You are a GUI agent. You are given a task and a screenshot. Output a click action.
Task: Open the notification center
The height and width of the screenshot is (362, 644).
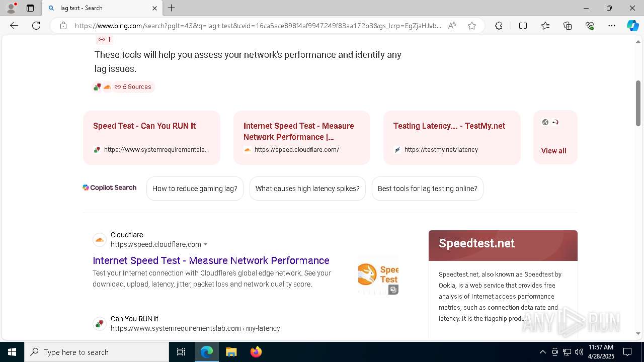coord(627,352)
